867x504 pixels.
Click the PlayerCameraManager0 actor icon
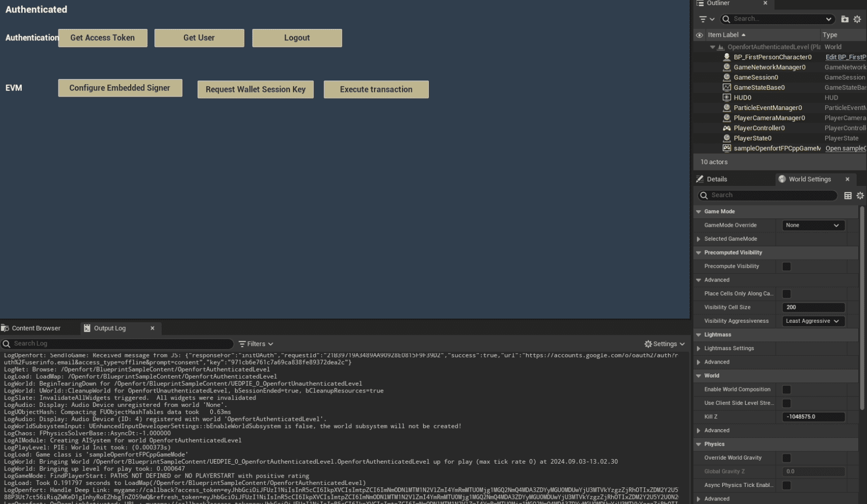tap(726, 118)
